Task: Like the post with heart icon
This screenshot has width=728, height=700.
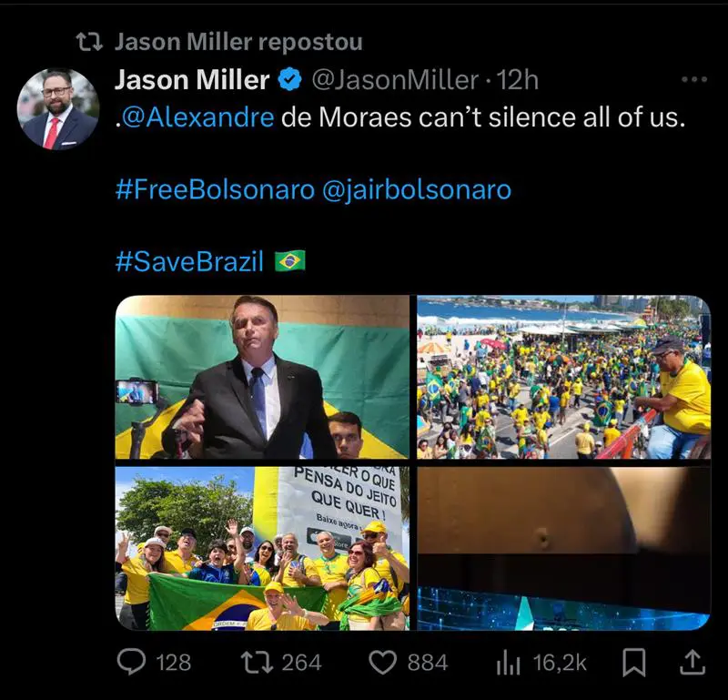Action: [382, 664]
